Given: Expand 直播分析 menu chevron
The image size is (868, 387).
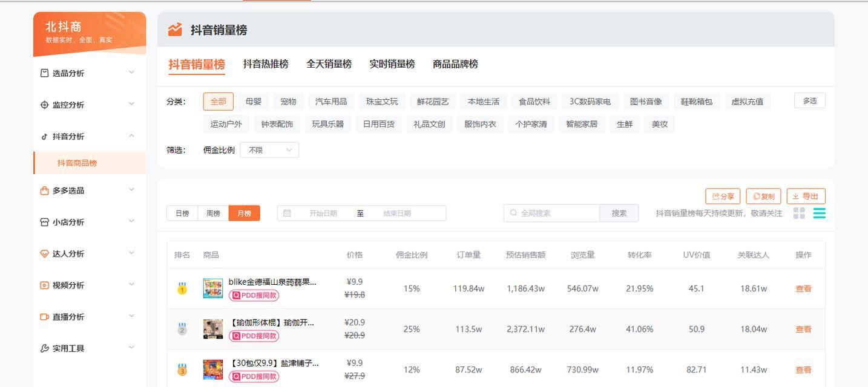Looking at the screenshot, I should (x=131, y=316).
